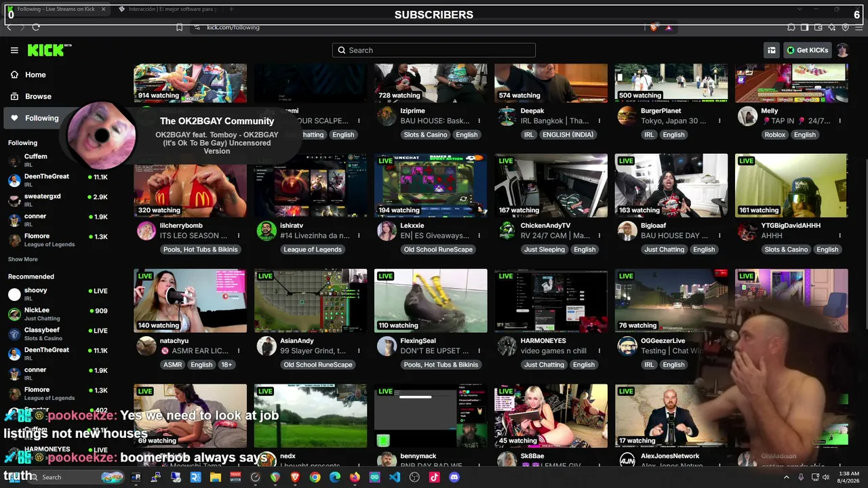Viewport: 868px width, 488px height.
Task: Switch to the Following - Live Streams tab
Action: [x=56, y=9]
